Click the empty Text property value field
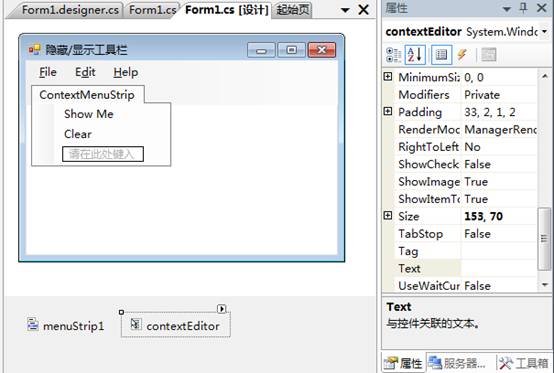Screen dimensions: 554x373 [x=499, y=268]
